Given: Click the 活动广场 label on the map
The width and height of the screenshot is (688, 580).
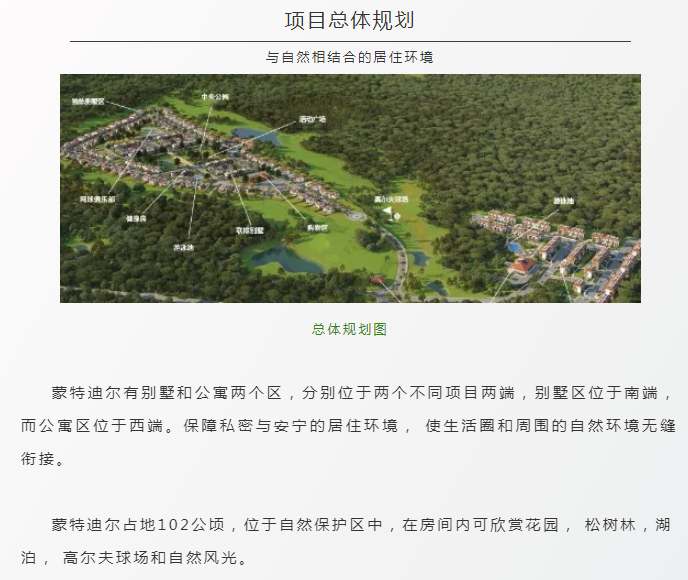Looking at the screenshot, I should (313, 119).
